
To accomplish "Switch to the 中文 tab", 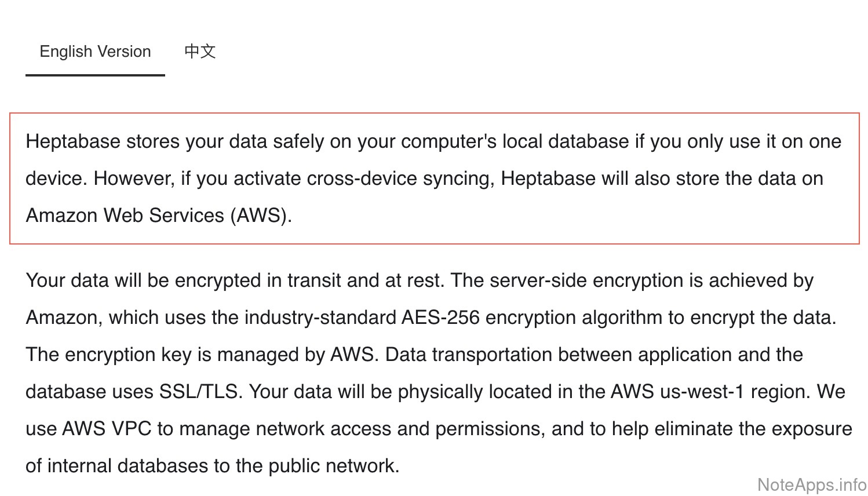I will pyautogui.click(x=200, y=52).
